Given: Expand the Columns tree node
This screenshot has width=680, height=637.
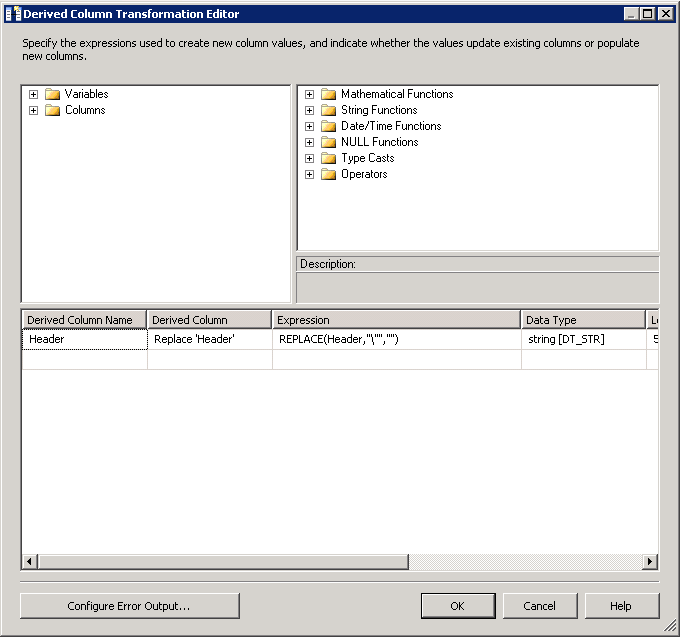Looking at the screenshot, I should pyautogui.click(x=33, y=110).
